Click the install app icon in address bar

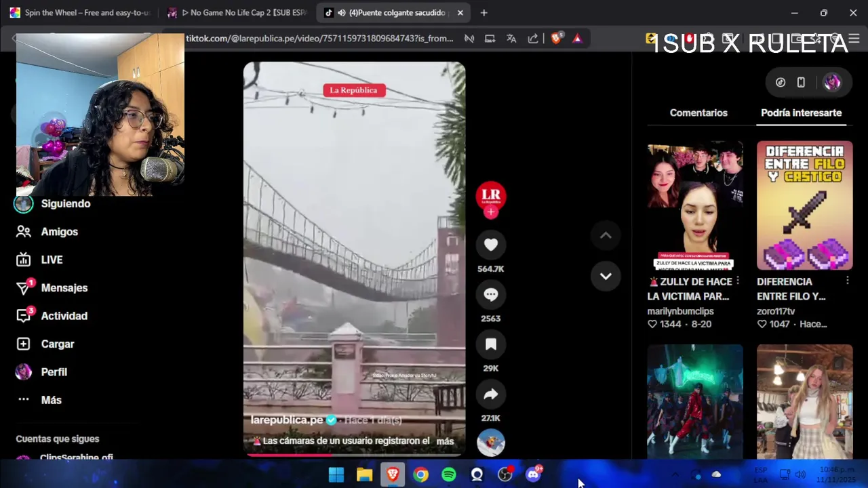click(x=490, y=39)
